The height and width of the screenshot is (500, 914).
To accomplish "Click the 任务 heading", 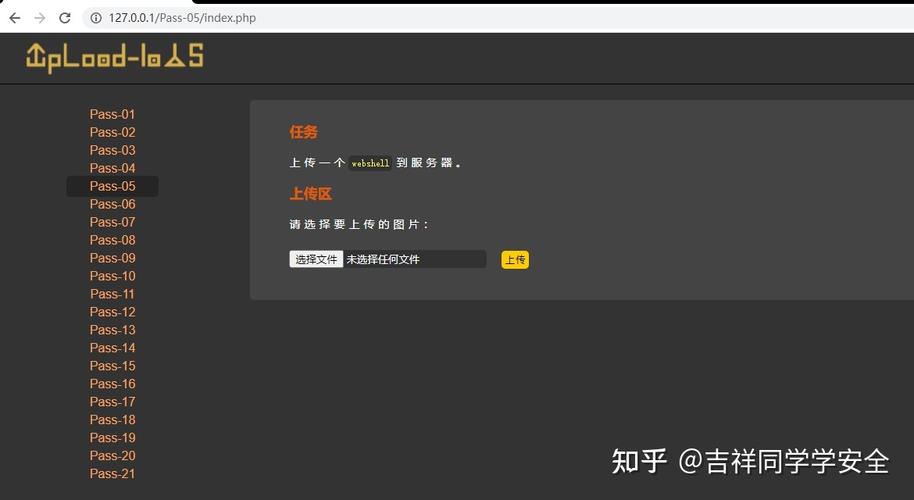I will click(x=304, y=132).
